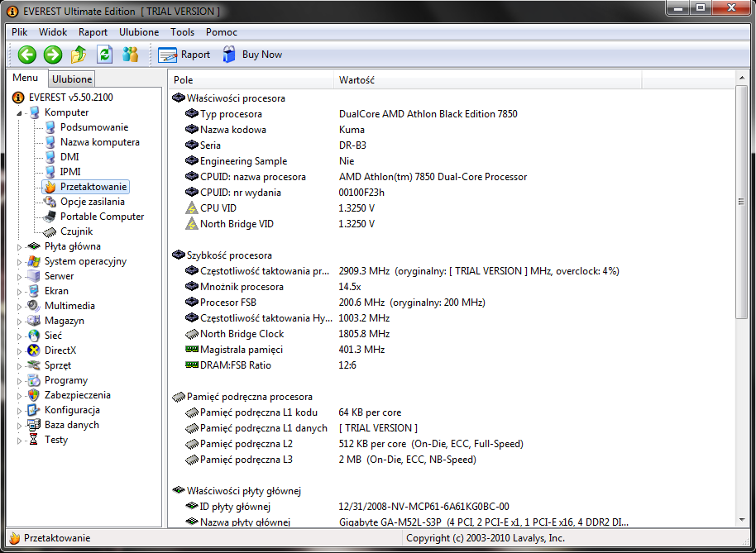Click the Testy hourglass icon
The width and height of the screenshot is (756, 553).
[x=34, y=440]
